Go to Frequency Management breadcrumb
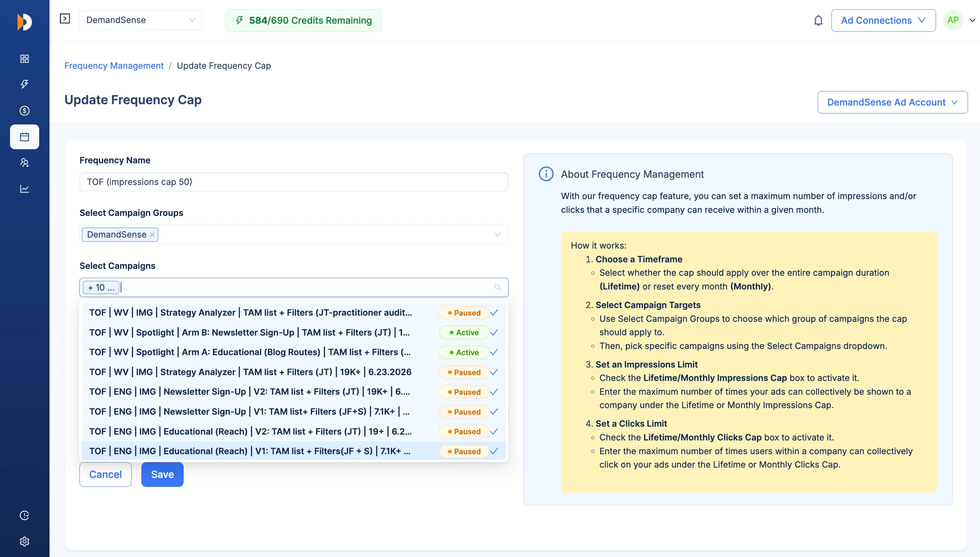 click(114, 66)
